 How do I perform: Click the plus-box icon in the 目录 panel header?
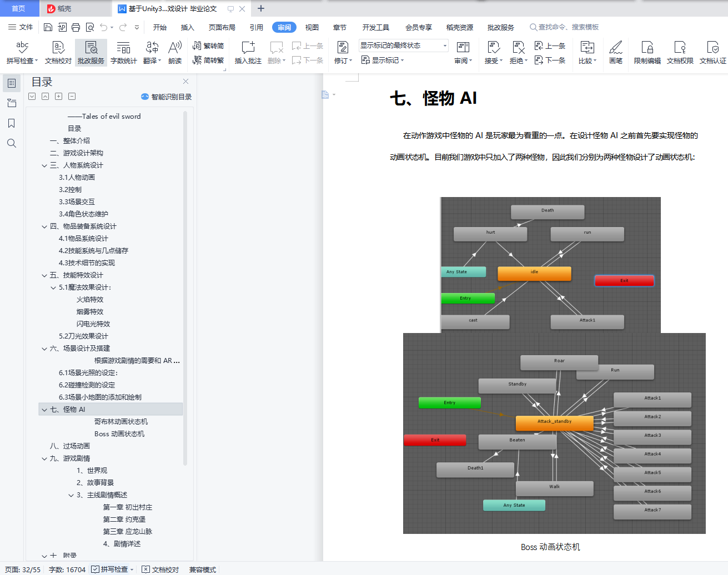(58, 97)
